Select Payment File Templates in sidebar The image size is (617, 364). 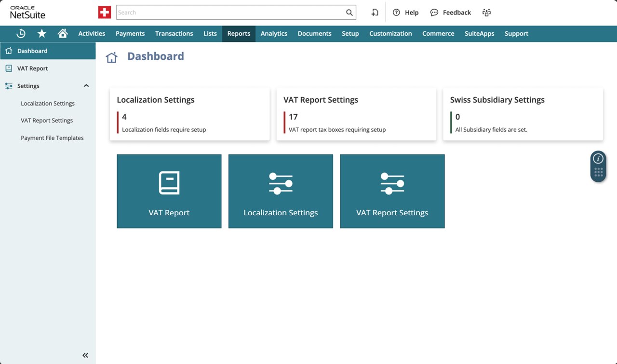coord(52,138)
